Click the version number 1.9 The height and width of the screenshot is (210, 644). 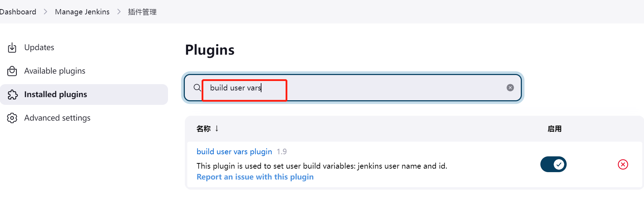(x=282, y=151)
